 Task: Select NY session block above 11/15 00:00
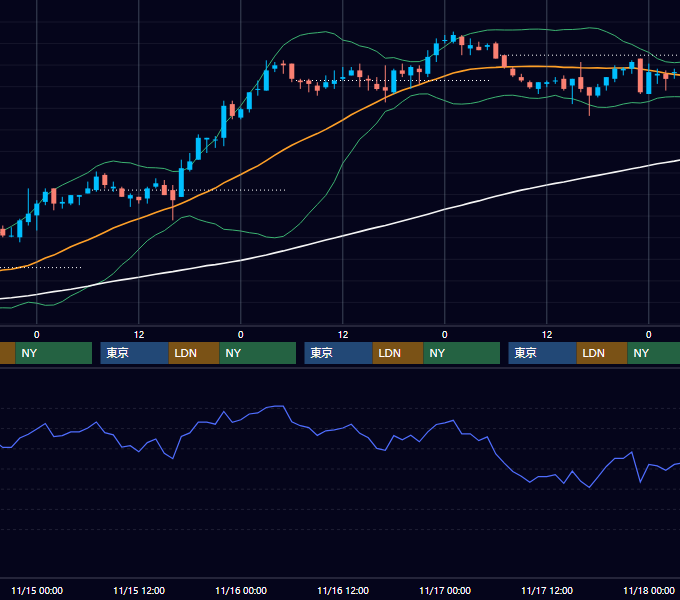coord(54,353)
